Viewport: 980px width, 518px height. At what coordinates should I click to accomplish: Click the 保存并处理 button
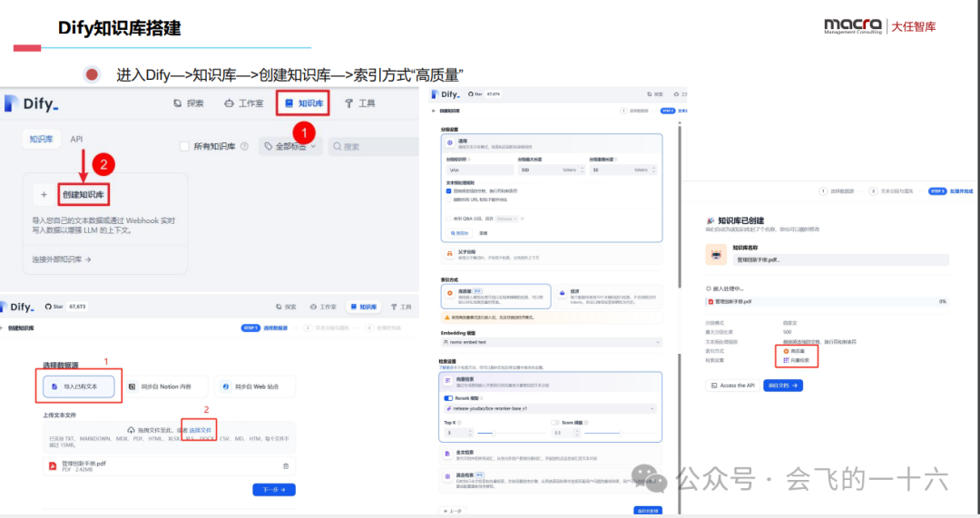[648, 511]
